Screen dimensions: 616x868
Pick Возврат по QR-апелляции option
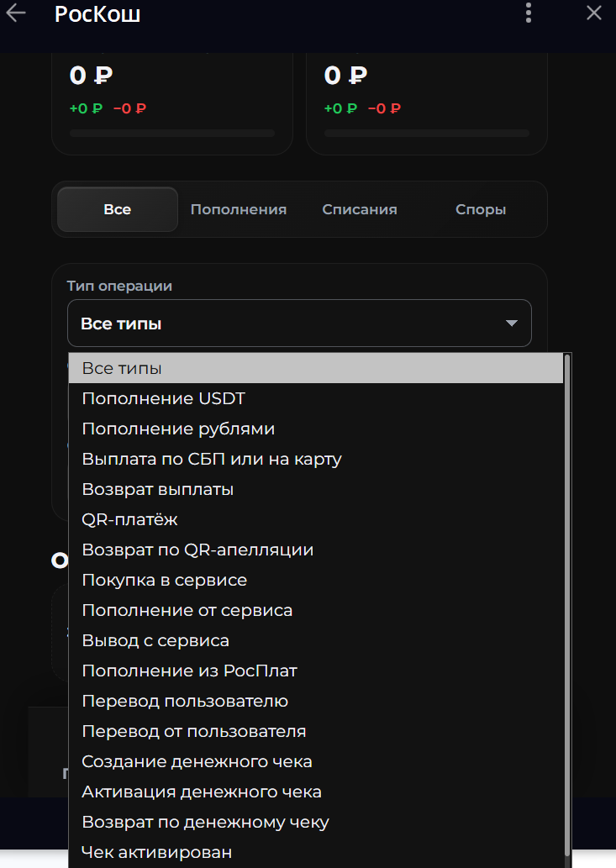(x=316, y=550)
